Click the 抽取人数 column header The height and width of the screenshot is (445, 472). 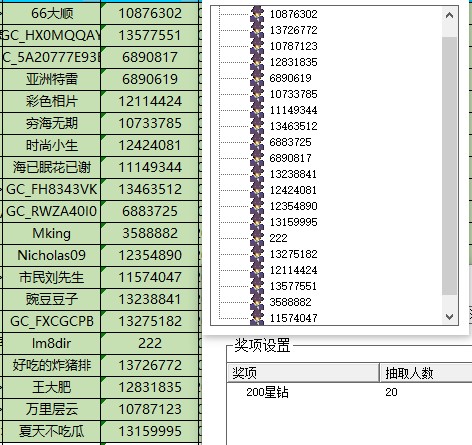pyautogui.click(x=426, y=373)
